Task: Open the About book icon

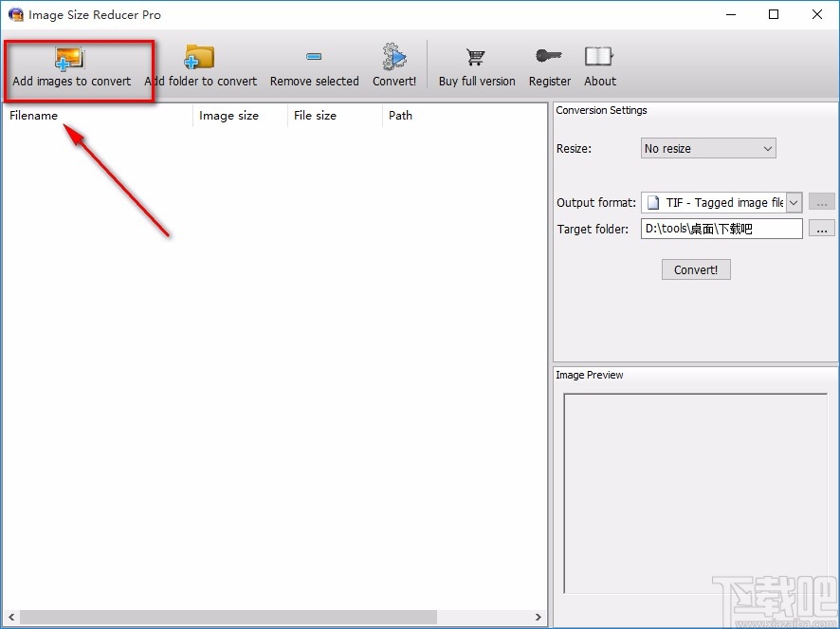Action: pos(599,56)
